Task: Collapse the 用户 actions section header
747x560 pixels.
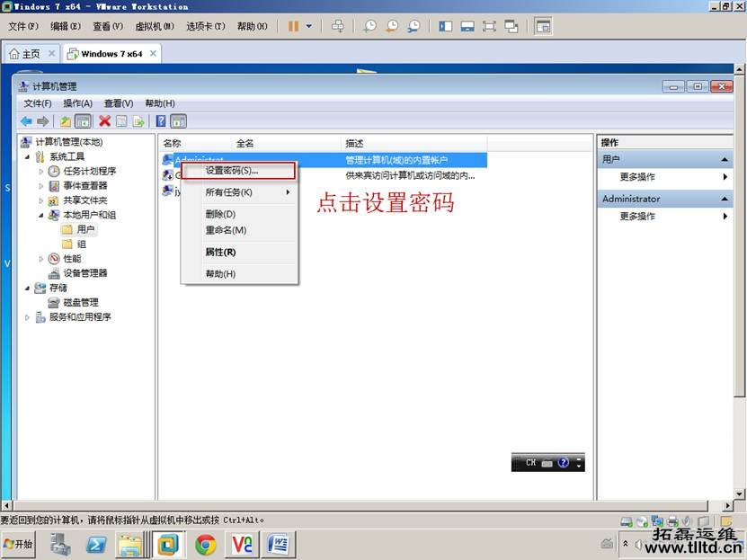Action: coord(725,157)
